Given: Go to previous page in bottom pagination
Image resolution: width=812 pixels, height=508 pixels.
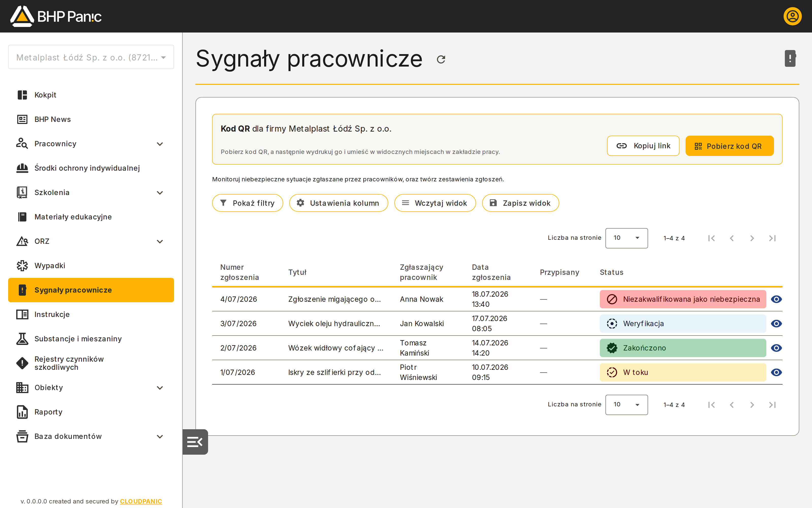Looking at the screenshot, I should pos(732,405).
